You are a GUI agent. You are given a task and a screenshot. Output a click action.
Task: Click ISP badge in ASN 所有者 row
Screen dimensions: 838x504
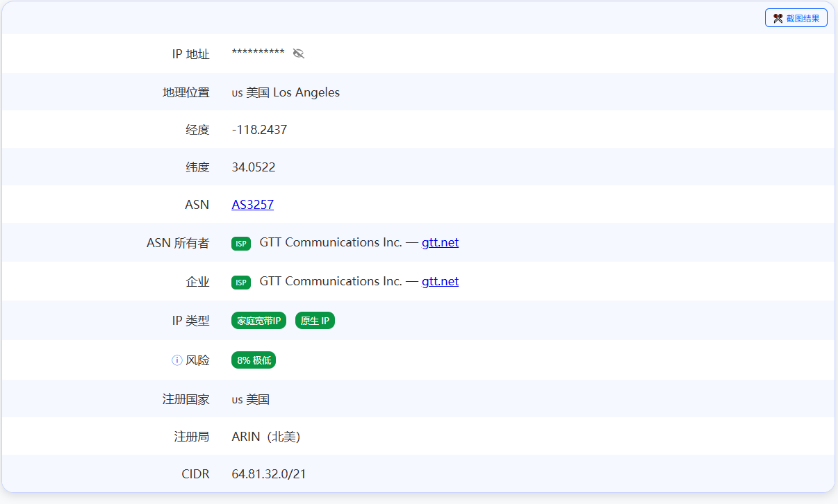(x=241, y=243)
